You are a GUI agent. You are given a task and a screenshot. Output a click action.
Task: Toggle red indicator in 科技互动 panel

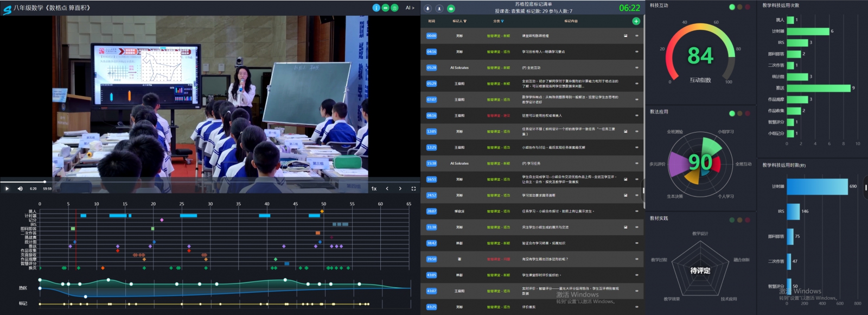coord(747,7)
